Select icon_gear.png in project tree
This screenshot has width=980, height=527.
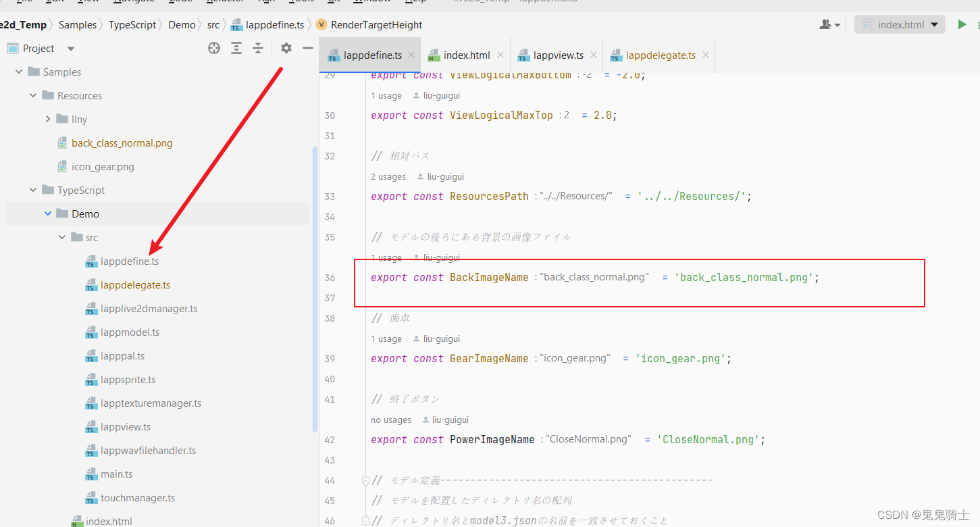tap(103, 167)
